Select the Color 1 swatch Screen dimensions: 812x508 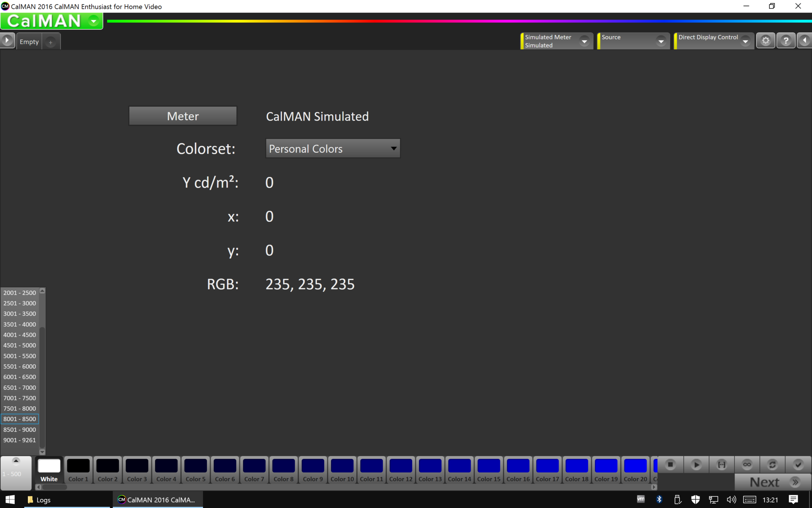click(x=78, y=470)
